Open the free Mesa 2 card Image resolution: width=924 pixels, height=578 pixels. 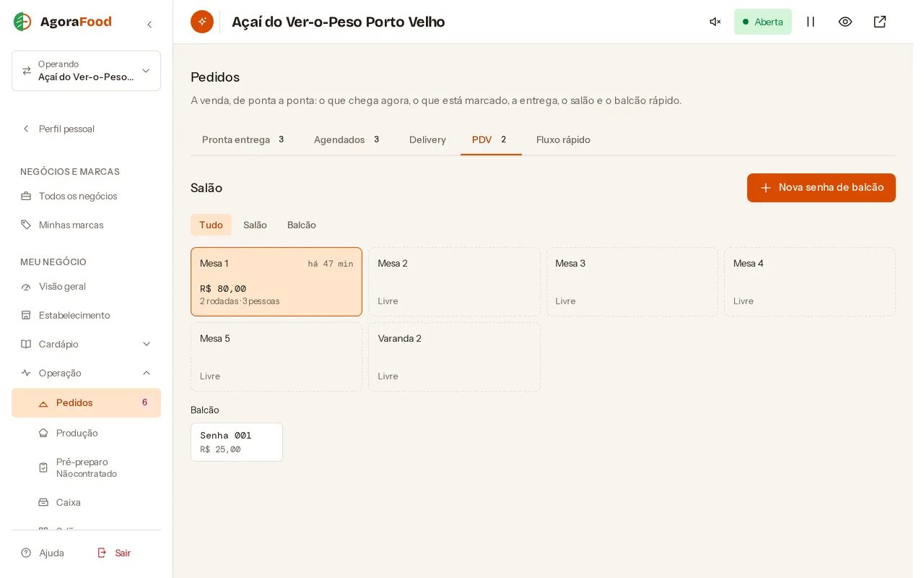click(x=454, y=282)
